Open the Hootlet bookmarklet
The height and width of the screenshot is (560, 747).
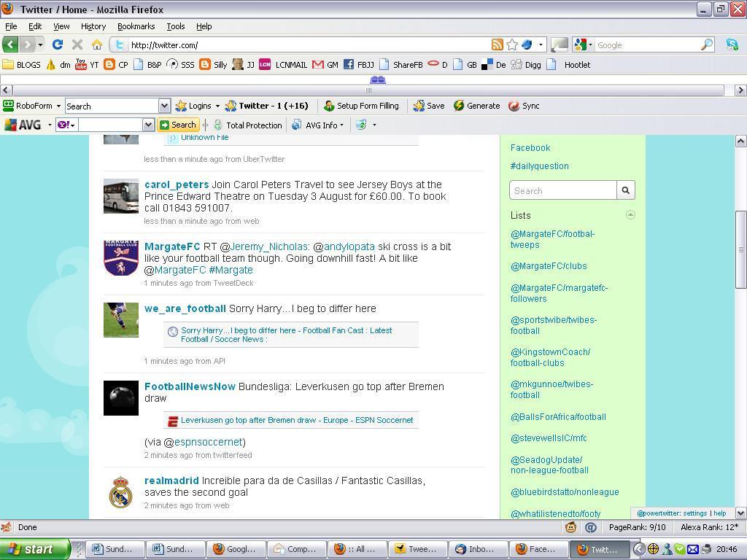click(x=569, y=64)
